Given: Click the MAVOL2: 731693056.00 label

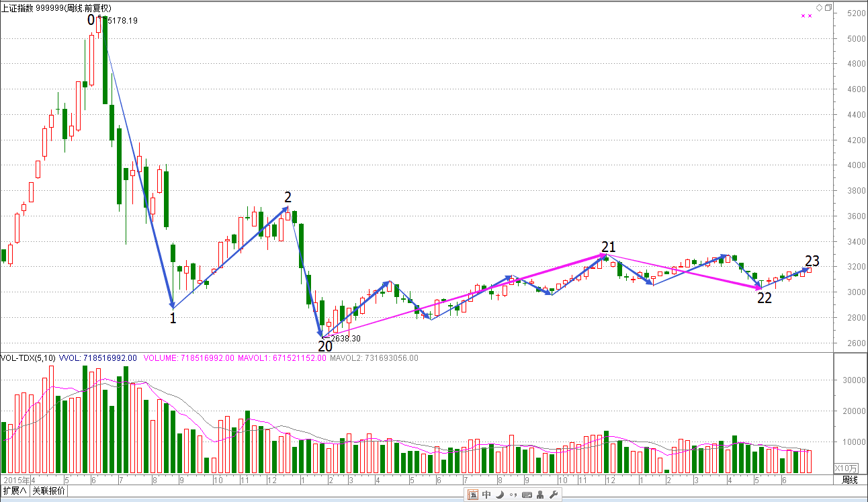Looking at the screenshot, I should (374, 358).
